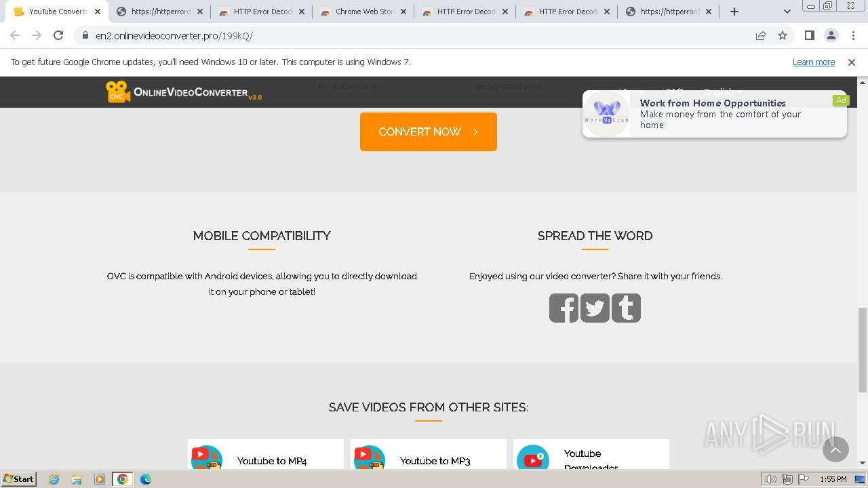Switch to the last httperrord tab
This screenshot has width=868, height=488.
coord(669,12)
